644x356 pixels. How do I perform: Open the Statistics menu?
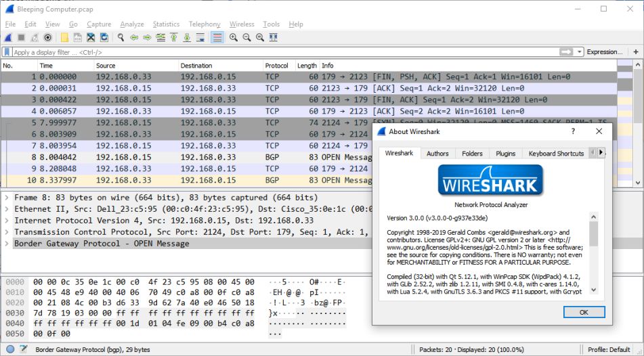pos(166,24)
